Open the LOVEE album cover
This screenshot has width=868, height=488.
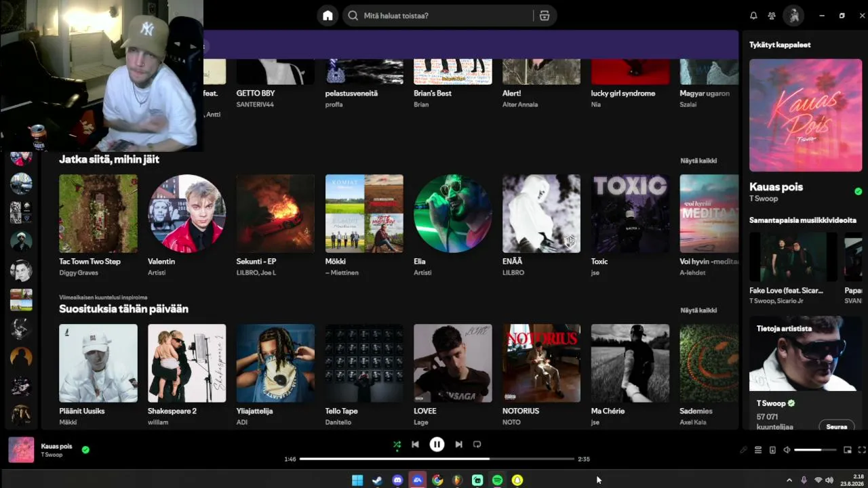(x=453, y=363)
